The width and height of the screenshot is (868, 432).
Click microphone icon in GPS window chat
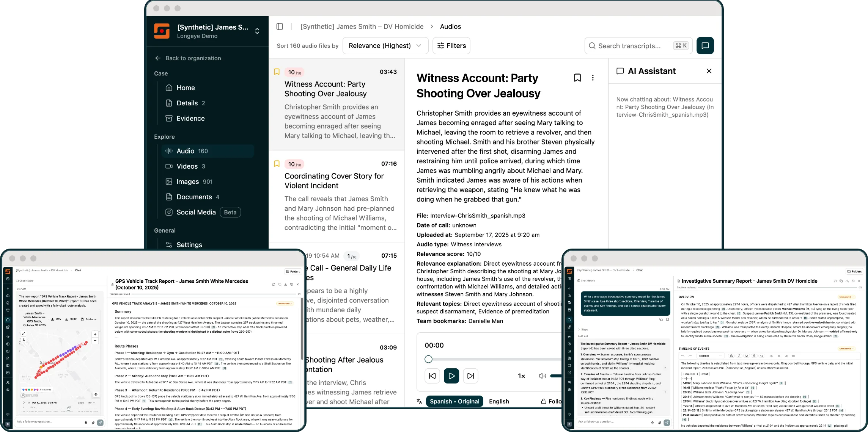86,423
